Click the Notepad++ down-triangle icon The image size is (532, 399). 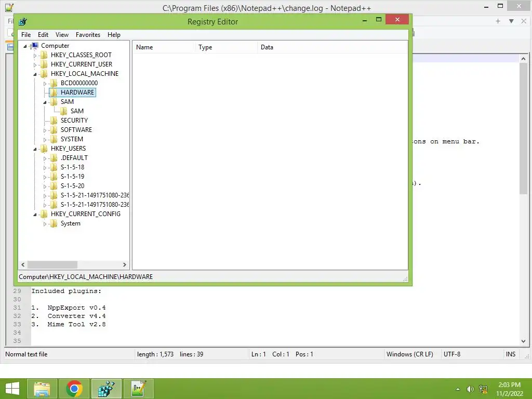[511, 21]
